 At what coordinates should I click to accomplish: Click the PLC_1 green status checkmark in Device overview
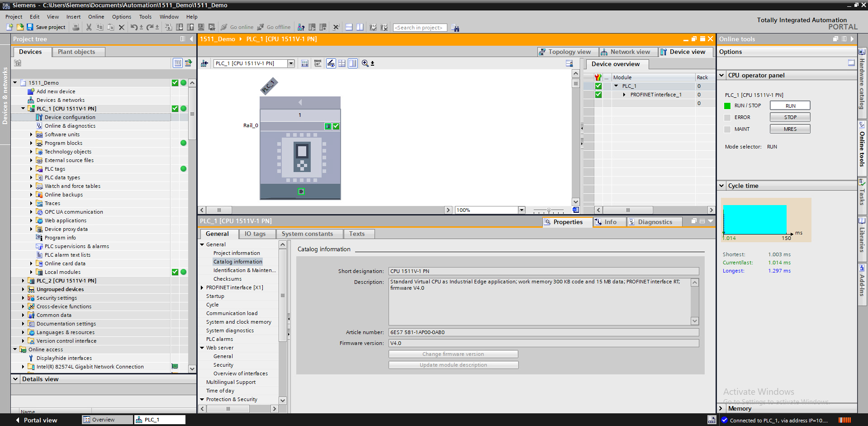[598, 86]
